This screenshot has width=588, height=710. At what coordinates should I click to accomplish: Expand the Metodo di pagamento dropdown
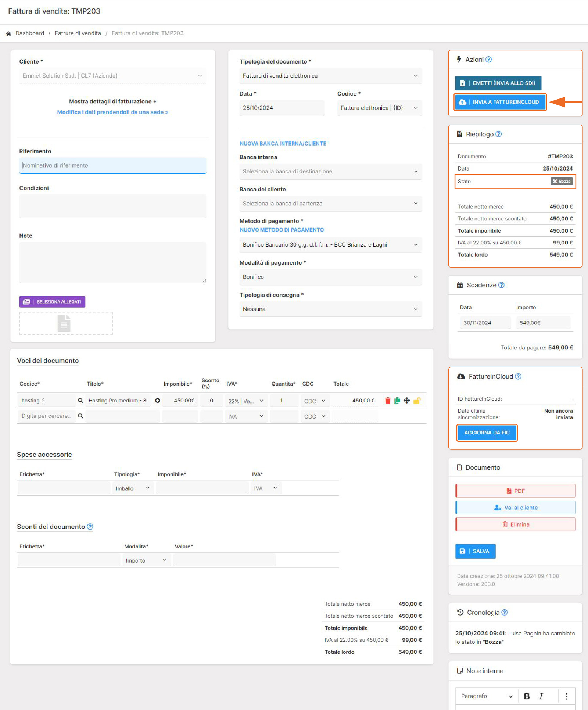[330, 245]
